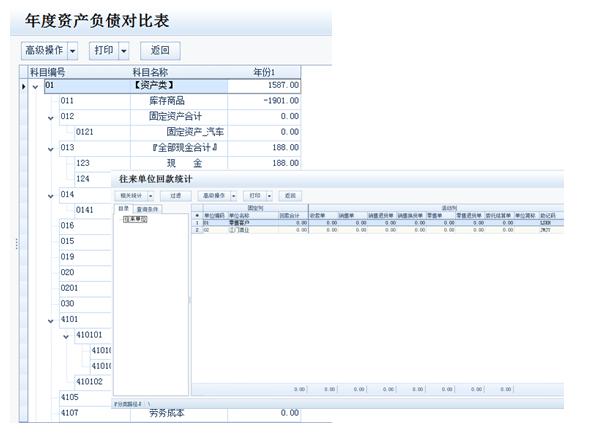
Task: Open the 相关统计 dropdown in the popup
Action: 150,196
